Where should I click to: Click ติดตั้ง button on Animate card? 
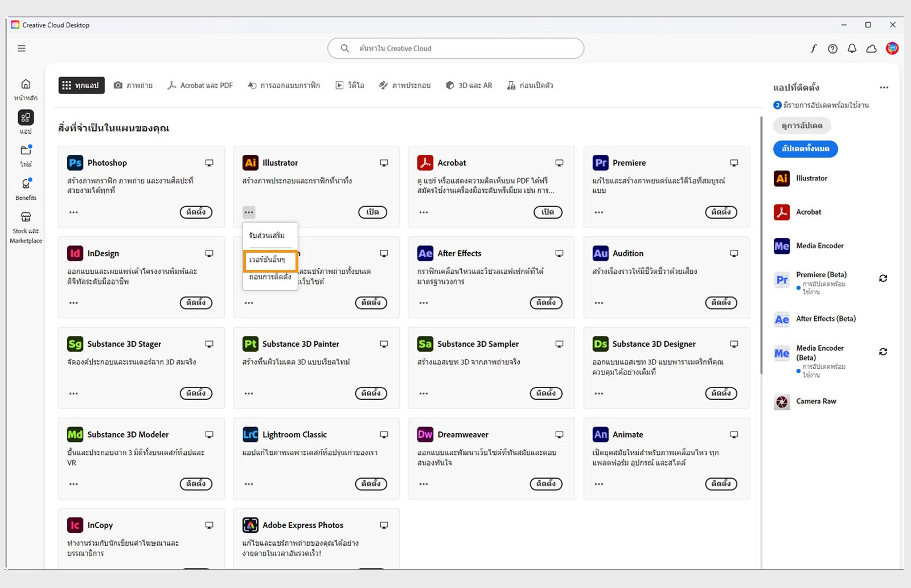coord(721,484)
